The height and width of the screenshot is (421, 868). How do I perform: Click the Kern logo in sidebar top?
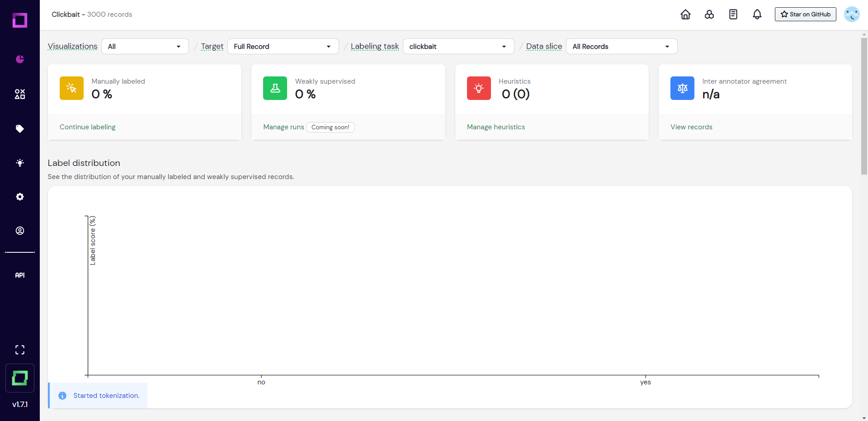click(x=20, y=20)
